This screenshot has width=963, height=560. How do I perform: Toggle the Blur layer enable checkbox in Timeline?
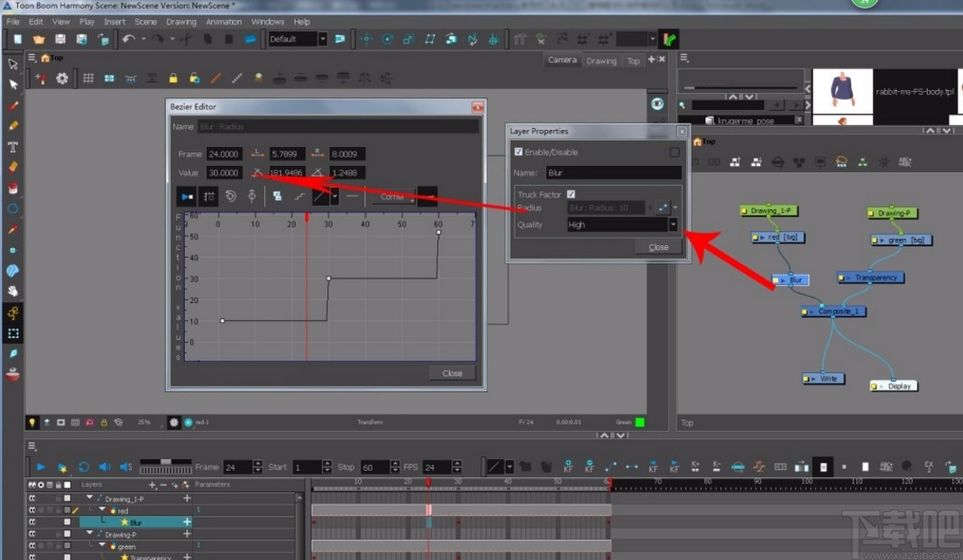tap(67, 522)
